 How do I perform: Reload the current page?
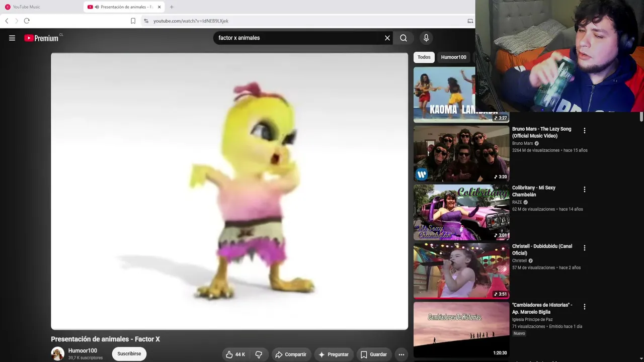click(x=27, y=21)
